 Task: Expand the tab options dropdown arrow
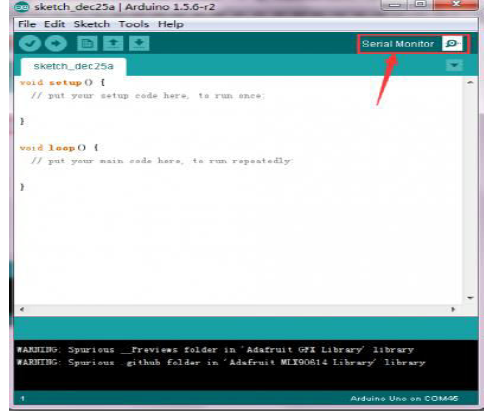(454, 65)
